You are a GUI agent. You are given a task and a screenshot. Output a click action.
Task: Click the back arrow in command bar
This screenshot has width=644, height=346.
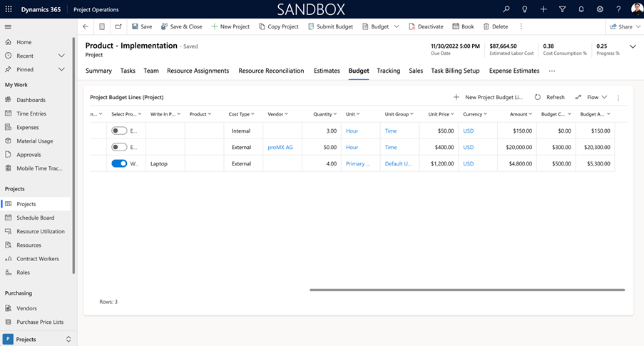86,26
